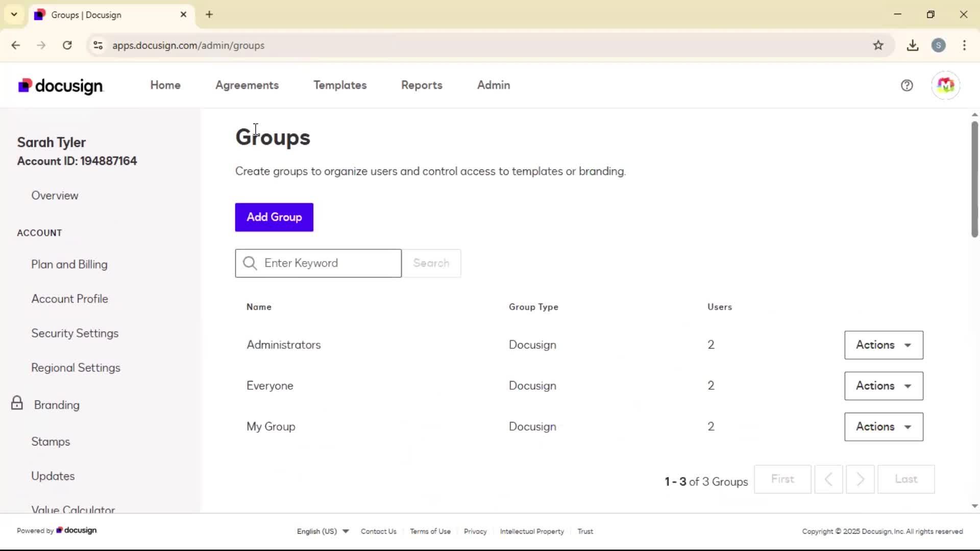
Task: Open Trust footer link
Action: [585, 531]
